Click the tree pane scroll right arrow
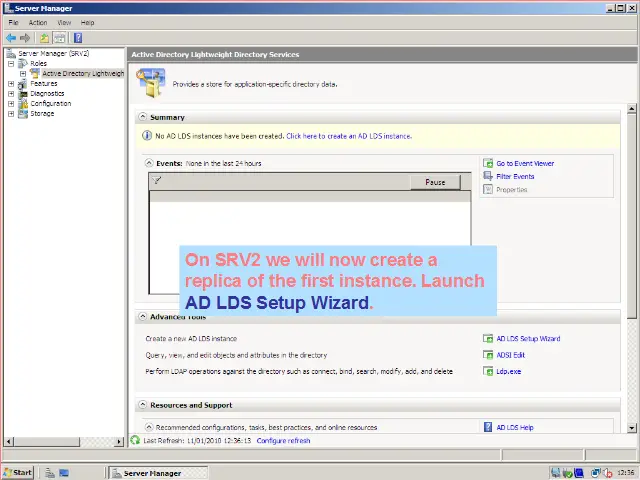 pos(119,441)
